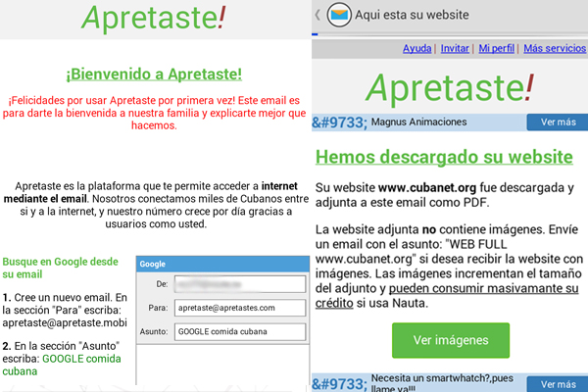Tap the back chevron arrow

(318, 15)
